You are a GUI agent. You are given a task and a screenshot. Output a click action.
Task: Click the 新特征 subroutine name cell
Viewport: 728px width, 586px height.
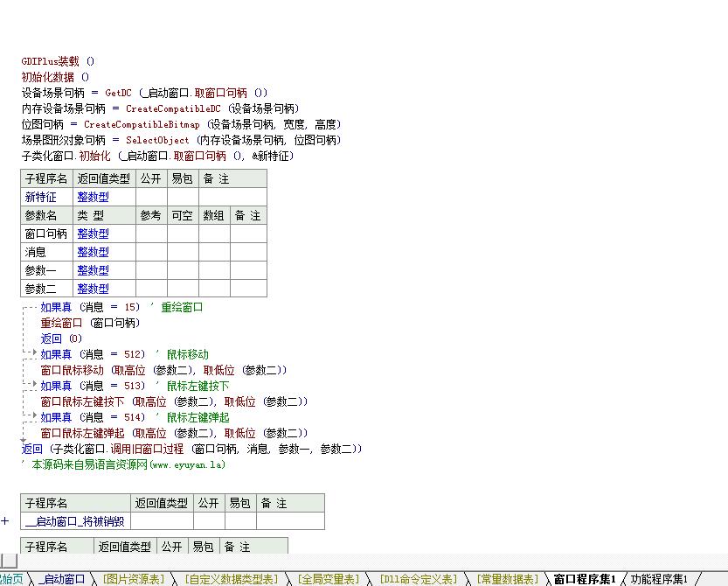click(x=47, y=197)
